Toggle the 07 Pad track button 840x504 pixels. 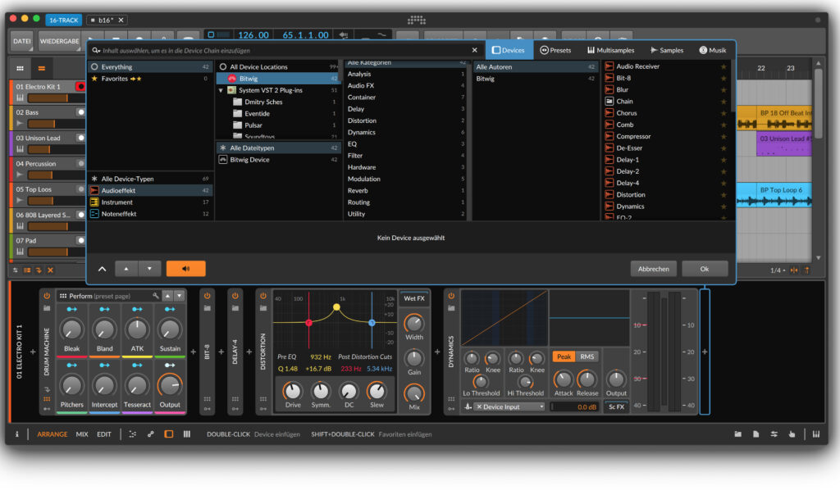80,241
